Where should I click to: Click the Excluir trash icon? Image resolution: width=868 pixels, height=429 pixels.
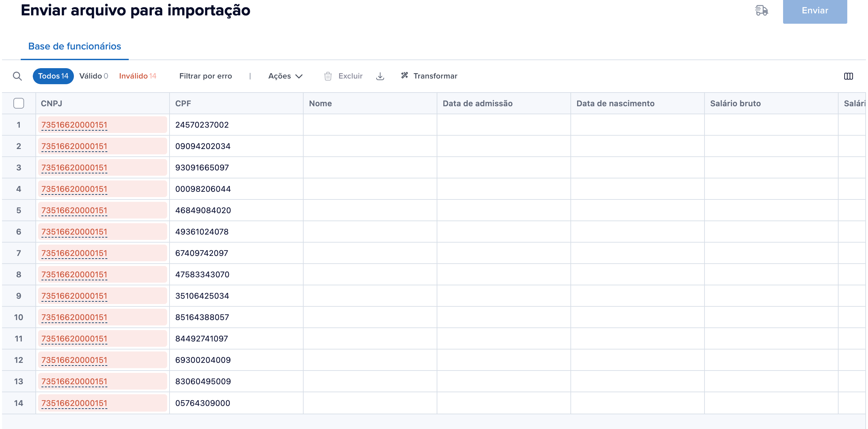click(x=328, y=76)
